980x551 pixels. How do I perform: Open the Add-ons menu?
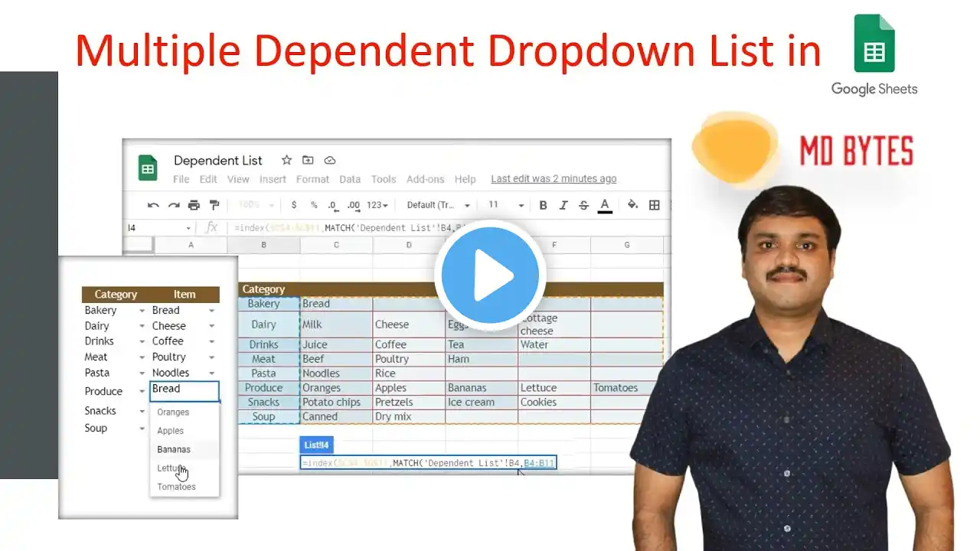coord(425,179)
